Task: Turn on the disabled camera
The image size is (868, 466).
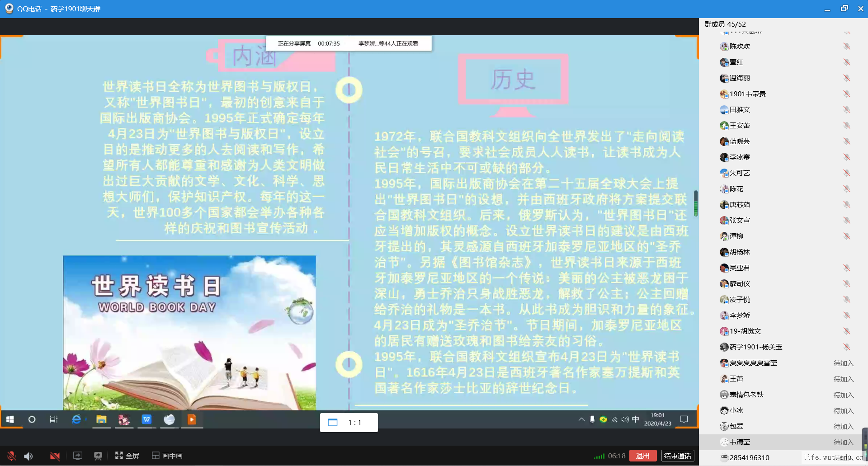Action: coord(55,456)
